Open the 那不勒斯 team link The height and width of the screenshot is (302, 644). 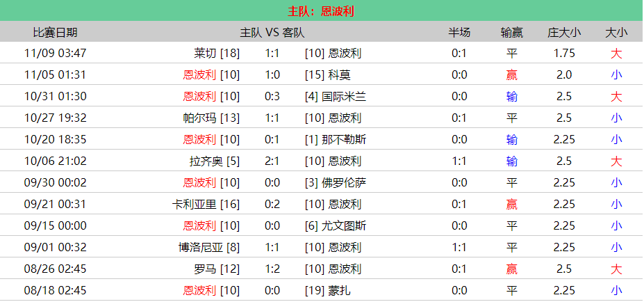pyautogui.click(x=345, y=139)
